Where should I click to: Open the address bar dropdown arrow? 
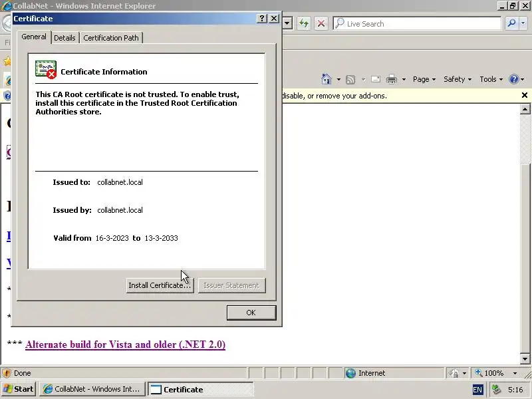pyautogui.click(x=287, y=23)
